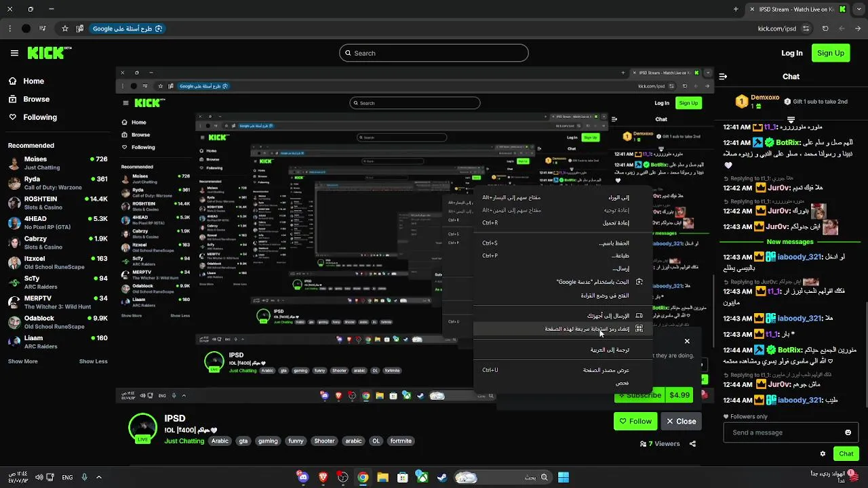Open Discord from the taskbar
Screen dimensions: 868x488
(303, 477)
